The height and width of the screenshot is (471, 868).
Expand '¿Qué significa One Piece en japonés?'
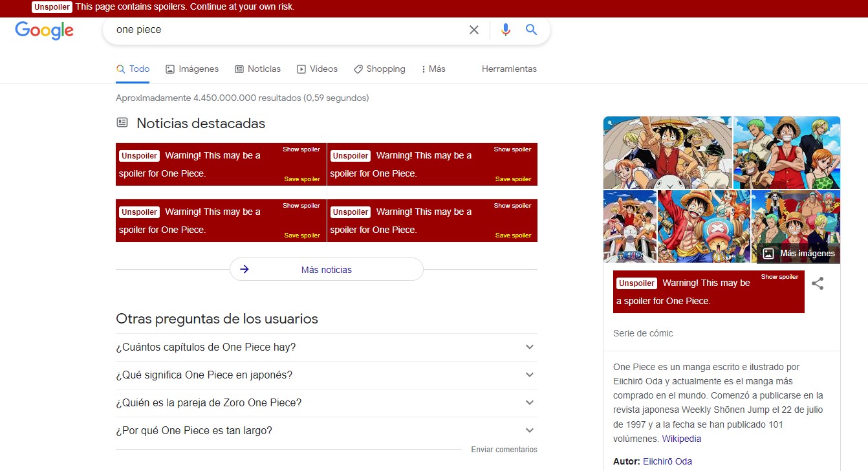pyautogui.click(x=327, y=375)
